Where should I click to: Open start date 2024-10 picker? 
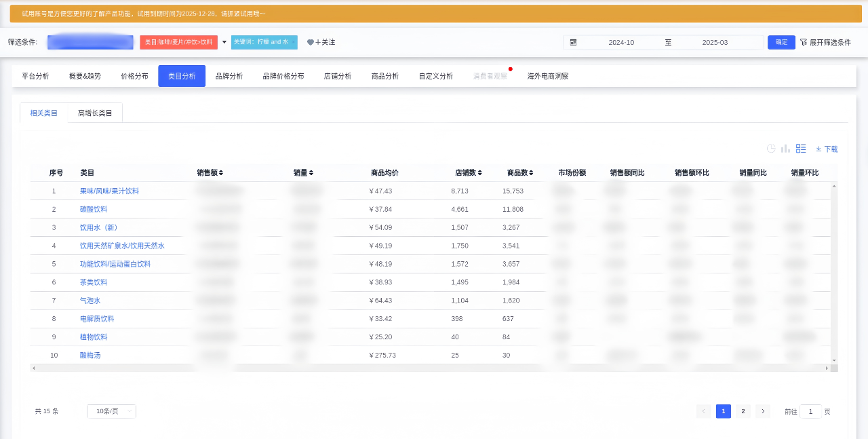click(x=621, y=42)
